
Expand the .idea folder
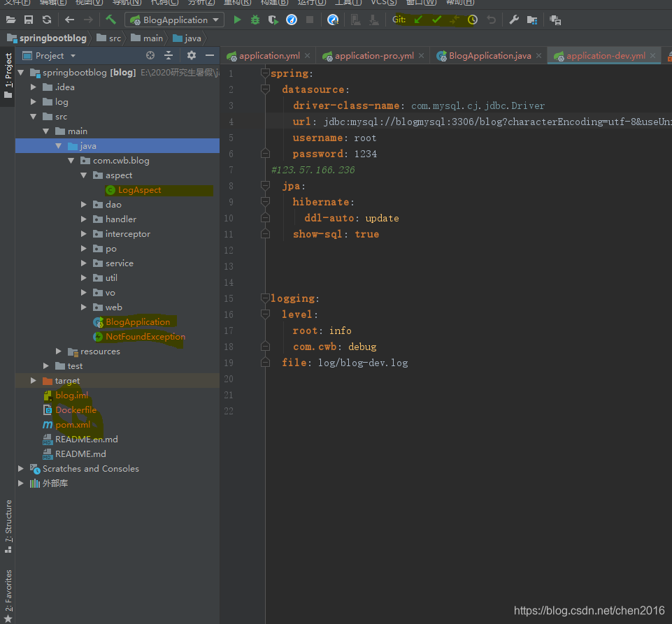tap(34, 87)
